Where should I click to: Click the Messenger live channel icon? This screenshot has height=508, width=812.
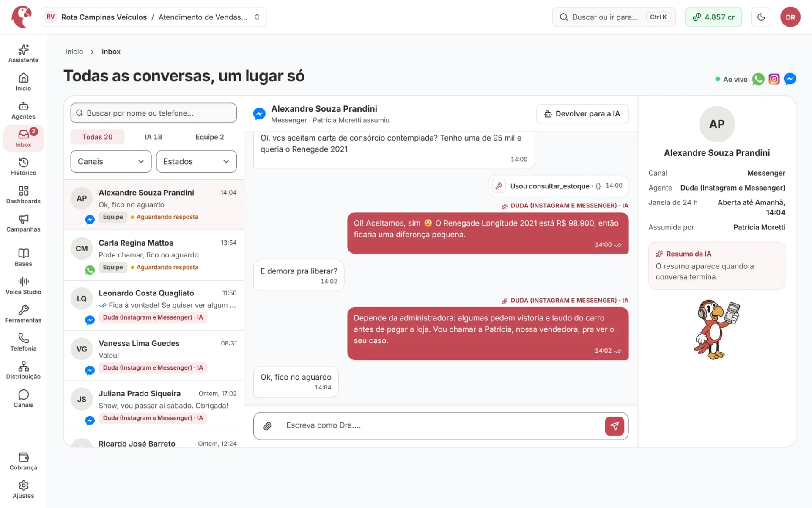790,79
